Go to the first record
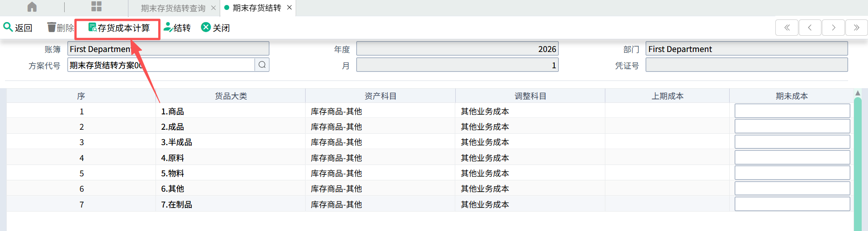The width and height of the screenshot is (868, 231). click(x=787, y=28)
